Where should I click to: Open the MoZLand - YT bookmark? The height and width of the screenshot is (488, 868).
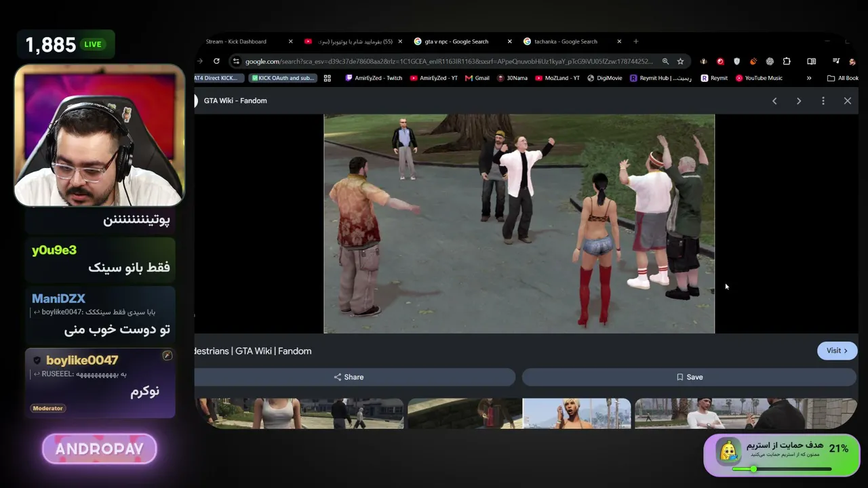coord(557,78)
